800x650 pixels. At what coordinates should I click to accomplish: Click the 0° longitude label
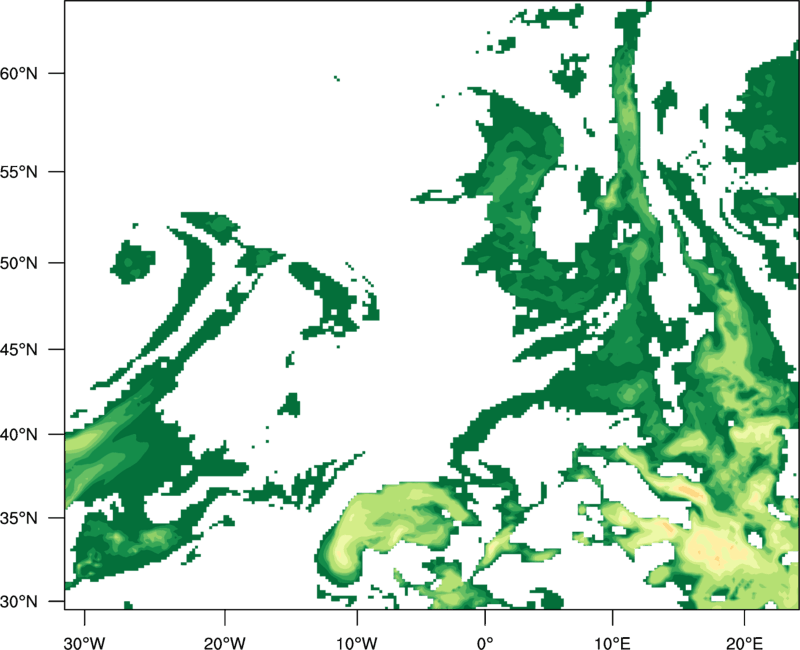(485, 643)
